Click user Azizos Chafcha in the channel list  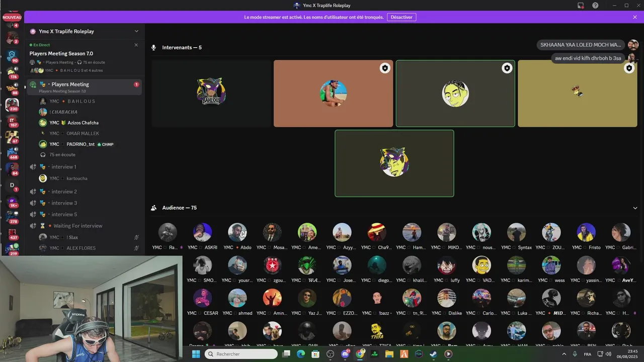[x=89, y=123]
